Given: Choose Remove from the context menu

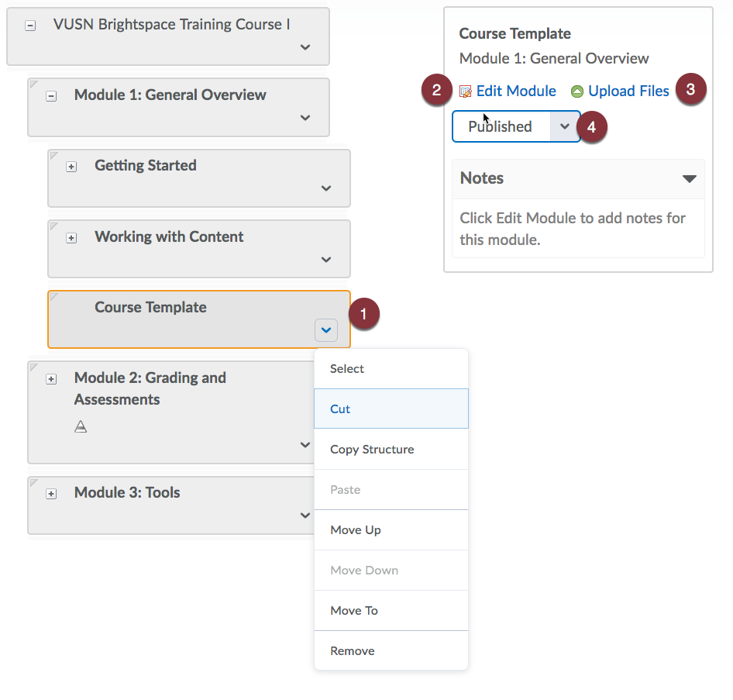Looking at the screenshot, I should [x=391, y=651].
